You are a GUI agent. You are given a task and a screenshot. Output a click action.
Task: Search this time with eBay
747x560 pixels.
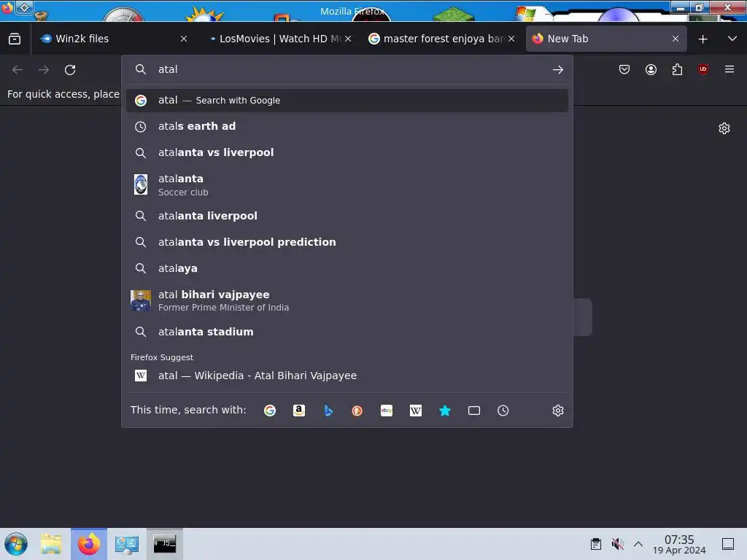coord(387,411)
